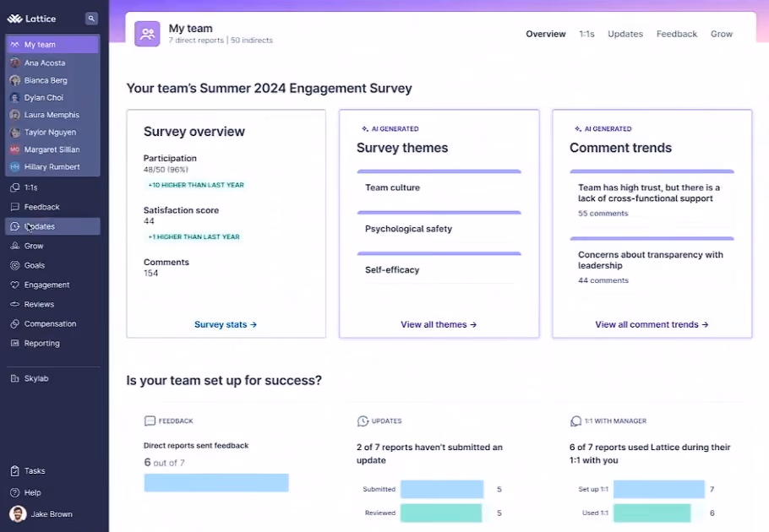Click Dylan Choi's avatar
769x532 pixels.
(15, 97)
